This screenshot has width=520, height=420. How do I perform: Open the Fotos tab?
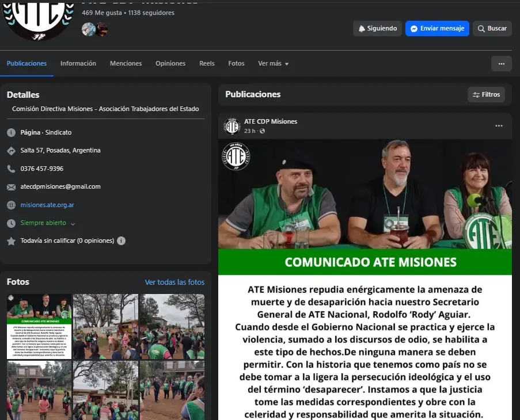pyautogui.click(x=236, y=63)
